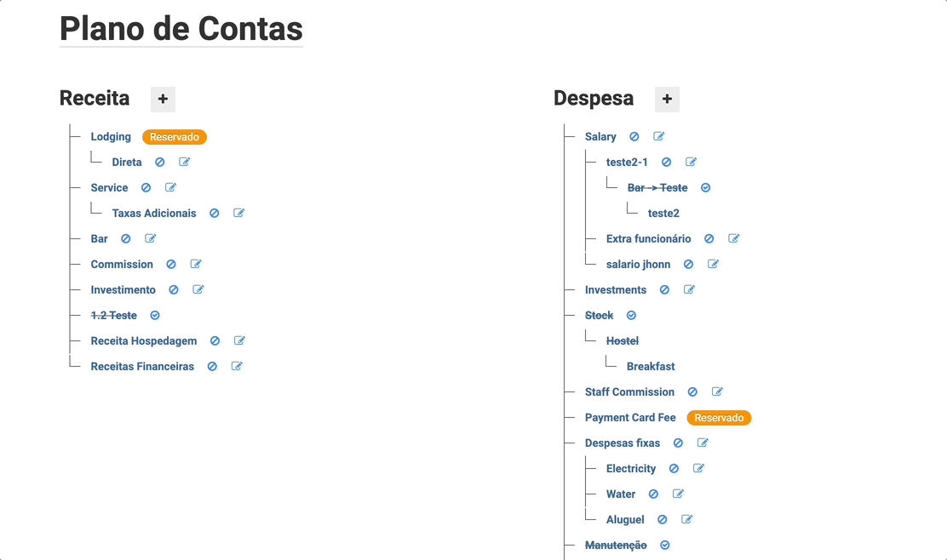Image resolution: width=947 pixels, height=560 pixels.
Task: Select the Despesas fixas tree item
Action: (x=622, y=443)
